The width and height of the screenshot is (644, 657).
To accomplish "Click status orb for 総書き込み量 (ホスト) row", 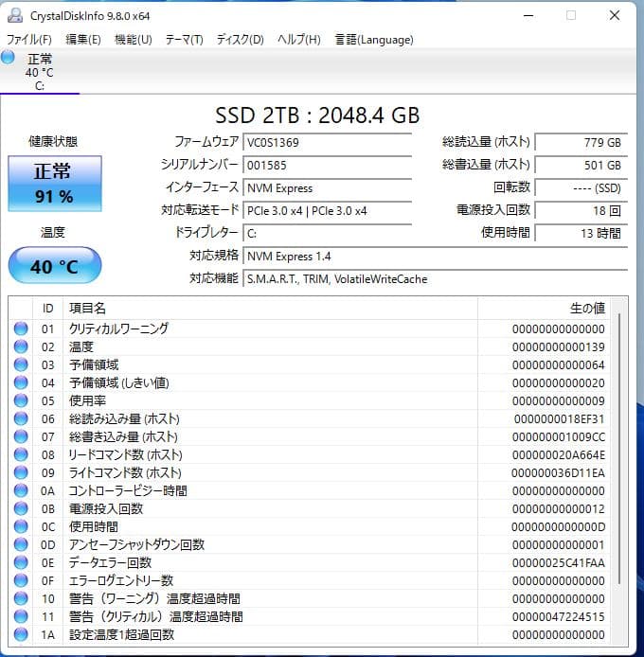I will 21,436.
